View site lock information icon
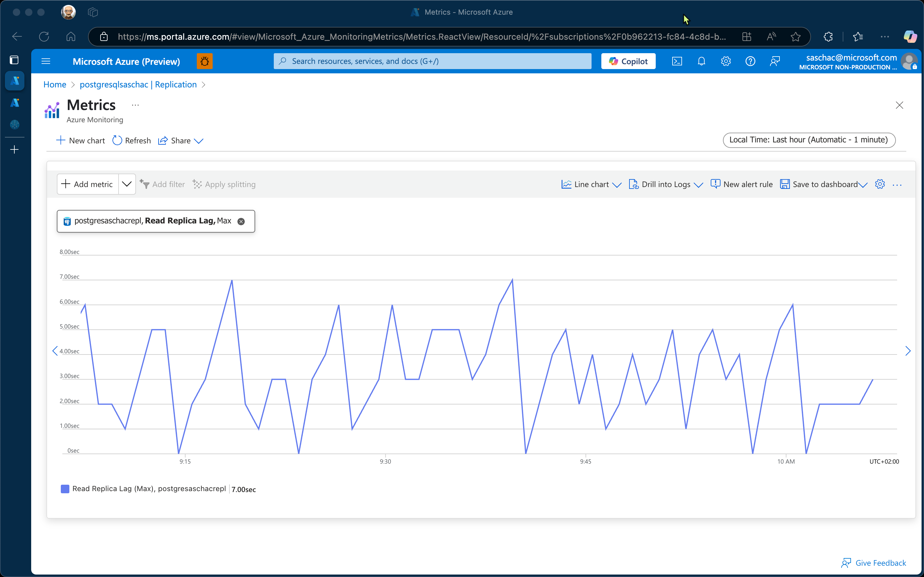The width and height of the screenshot is (924, 577). click(x=104, y=37)
